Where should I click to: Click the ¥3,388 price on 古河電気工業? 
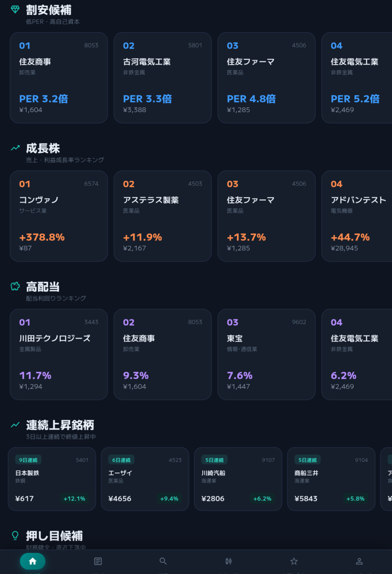(x=135, y=110)
